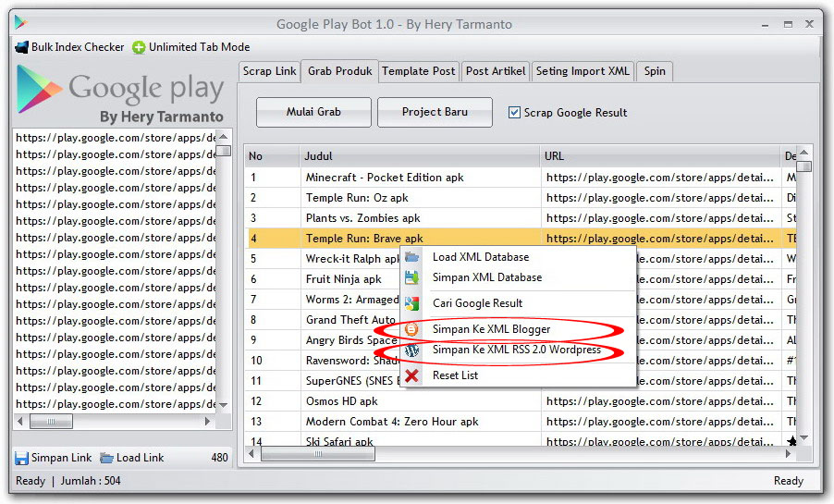Click the Bulk Index Checker icon

click(x=22, y=47)
